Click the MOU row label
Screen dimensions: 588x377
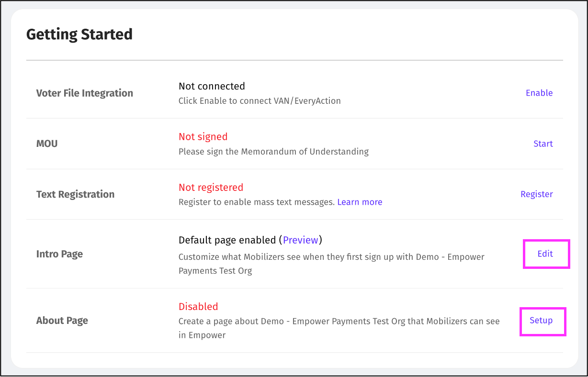click(x=47, y=144)
